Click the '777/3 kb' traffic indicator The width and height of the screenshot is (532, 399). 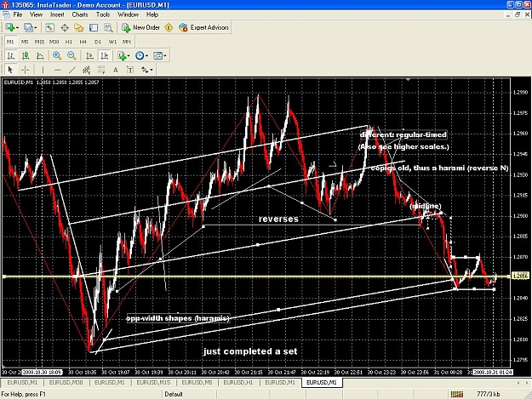click(489, 394)
